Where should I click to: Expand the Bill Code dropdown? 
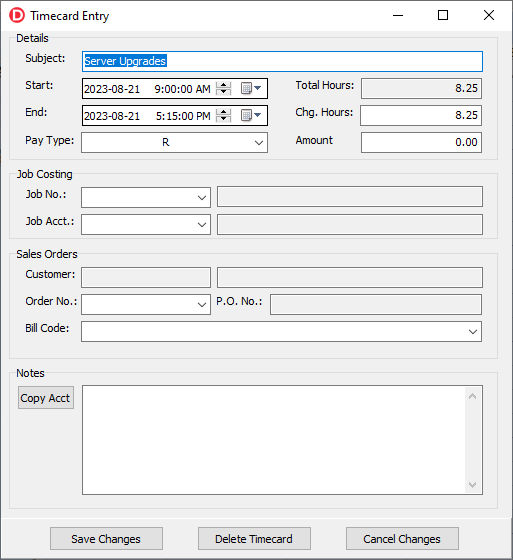click(x=473, y=332)
